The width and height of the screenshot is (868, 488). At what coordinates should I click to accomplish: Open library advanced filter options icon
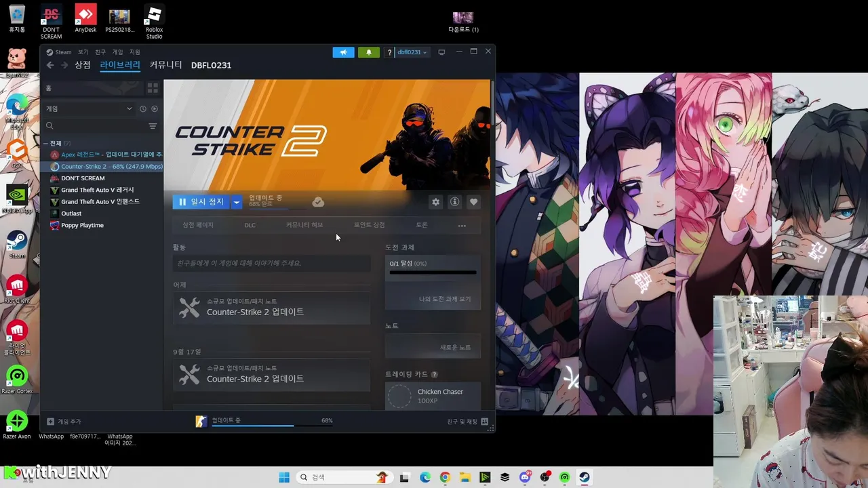click(x=153, y=126)
